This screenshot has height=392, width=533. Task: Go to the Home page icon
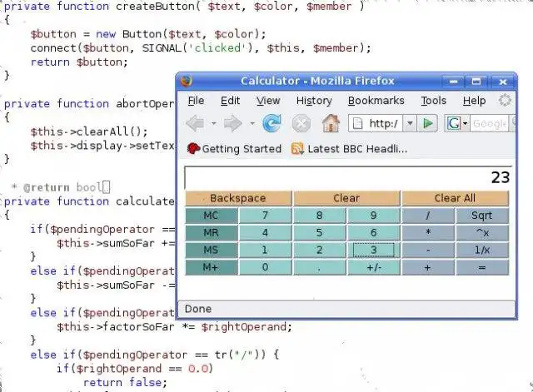pos(331,123)
